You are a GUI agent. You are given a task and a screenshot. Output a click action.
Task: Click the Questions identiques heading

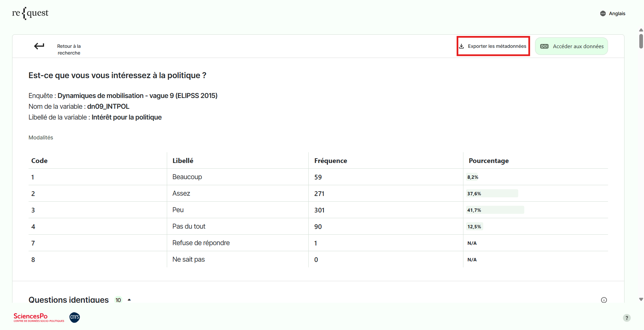[69, 300]
